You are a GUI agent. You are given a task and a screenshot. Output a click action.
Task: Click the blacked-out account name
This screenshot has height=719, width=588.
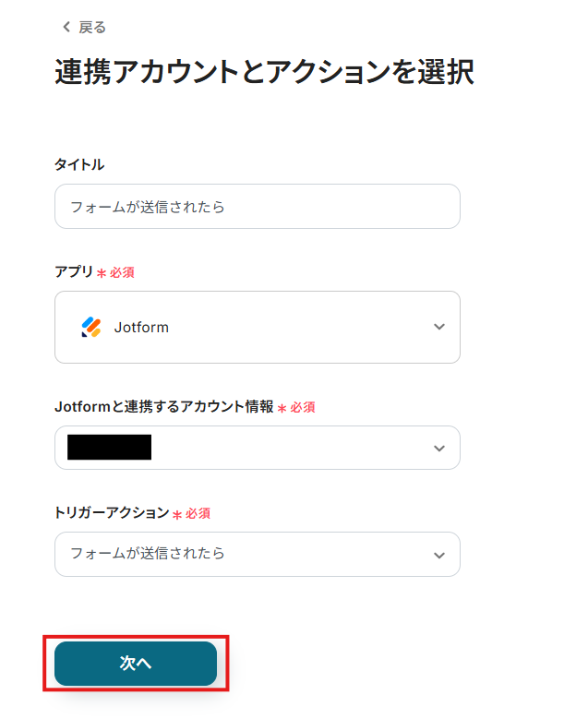pyautogui.click(x=109, y=449)
